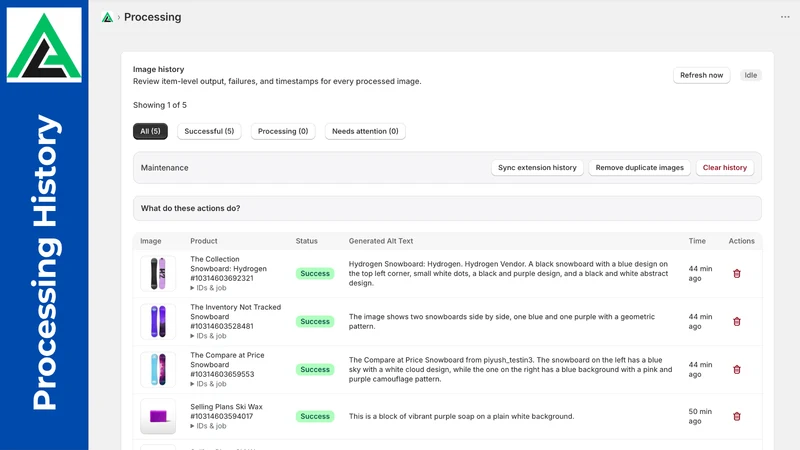Screen dimensions: 800x450
Task: Open the Hydrogen snowboard thumbnail
Action: pyautogui.click(x=158, y=273)
